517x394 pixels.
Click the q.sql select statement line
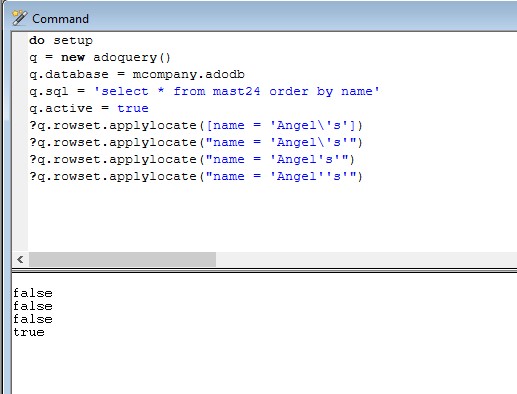point(204,91)
